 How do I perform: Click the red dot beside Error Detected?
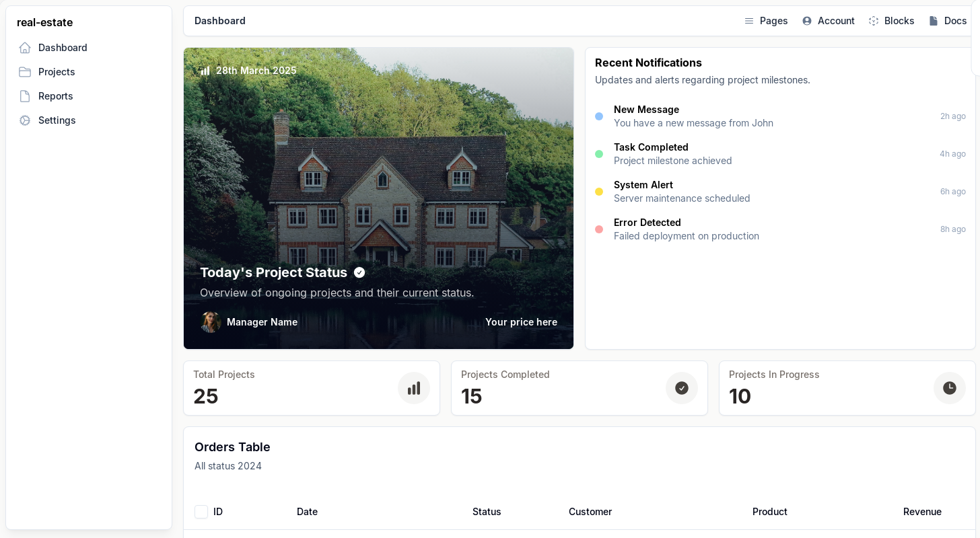point(599,229)
